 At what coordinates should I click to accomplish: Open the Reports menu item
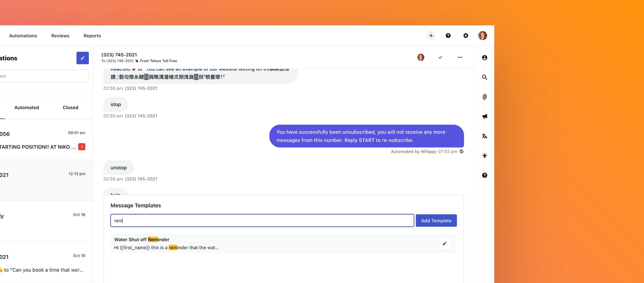(92, 36)
